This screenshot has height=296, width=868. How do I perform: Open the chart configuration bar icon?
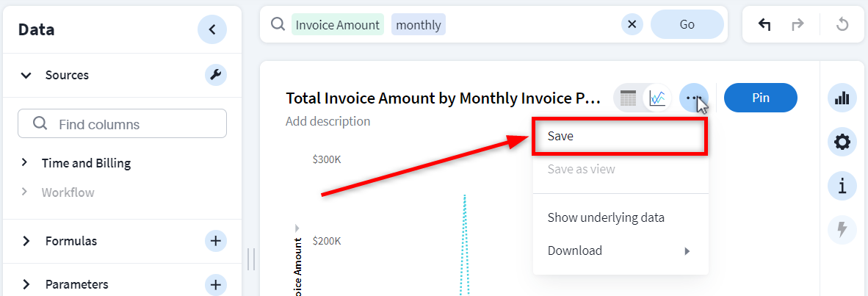842,98
